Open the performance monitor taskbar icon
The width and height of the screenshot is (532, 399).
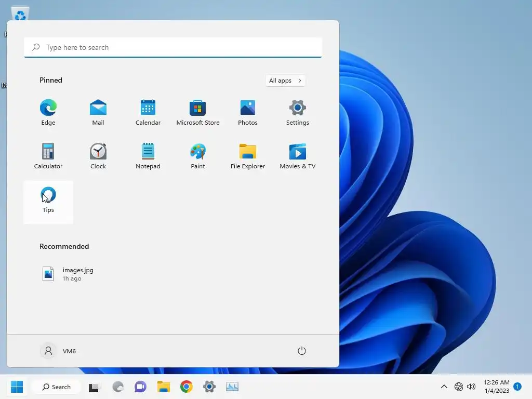click(x=232, y=387)
